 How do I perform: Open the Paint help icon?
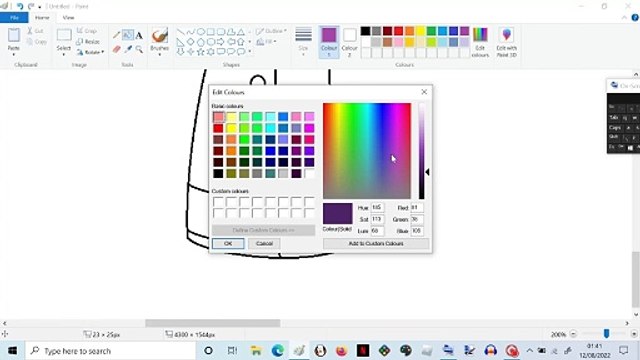click(635, 18)
